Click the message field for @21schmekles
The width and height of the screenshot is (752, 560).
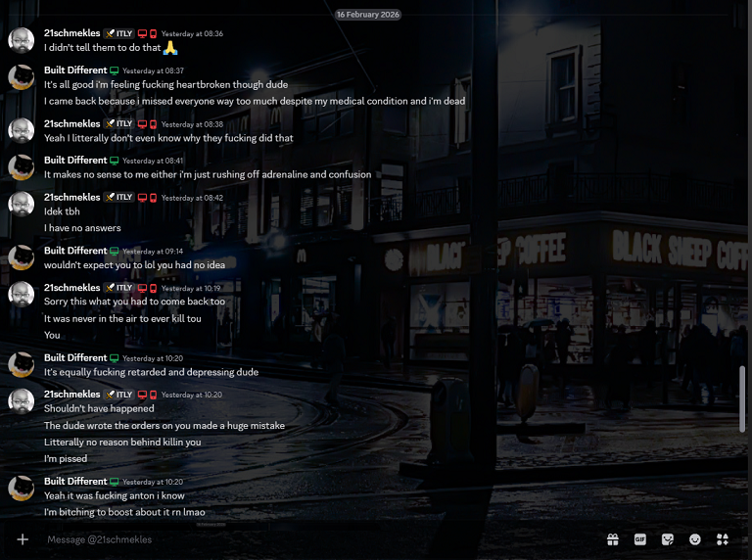(294, 539)
